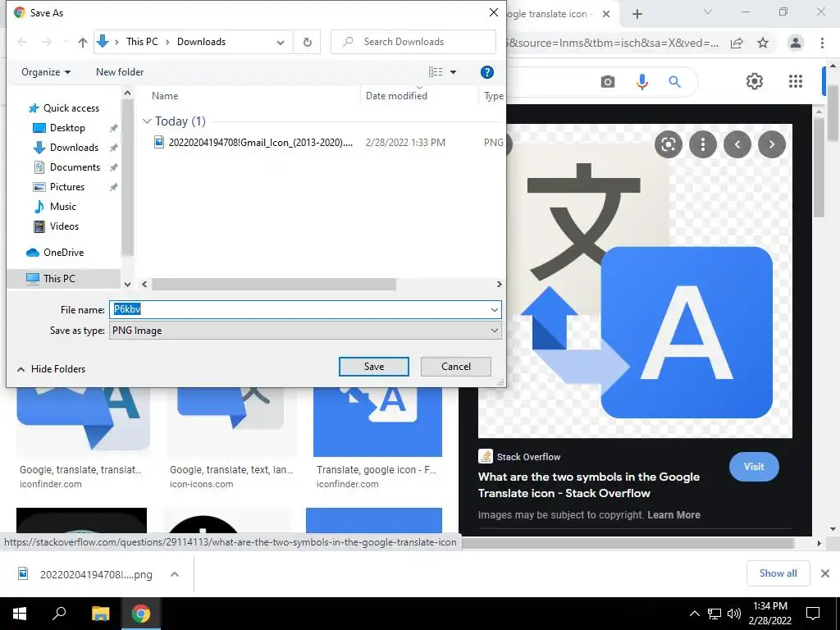This screenshot has height=630, width=840.
Task: Select Music in the navigation pane
Action: (x=62, y=207)
